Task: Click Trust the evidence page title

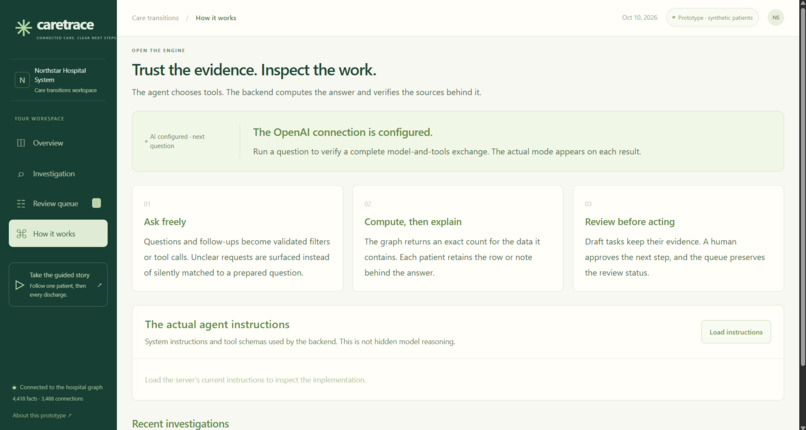Action: pyautogui.click(x=254, y=70)
